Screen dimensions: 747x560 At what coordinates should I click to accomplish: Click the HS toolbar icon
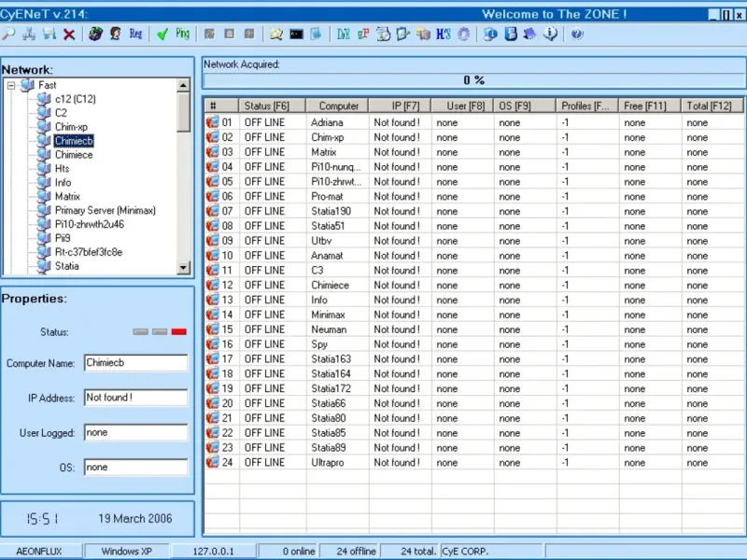(443, 35)
